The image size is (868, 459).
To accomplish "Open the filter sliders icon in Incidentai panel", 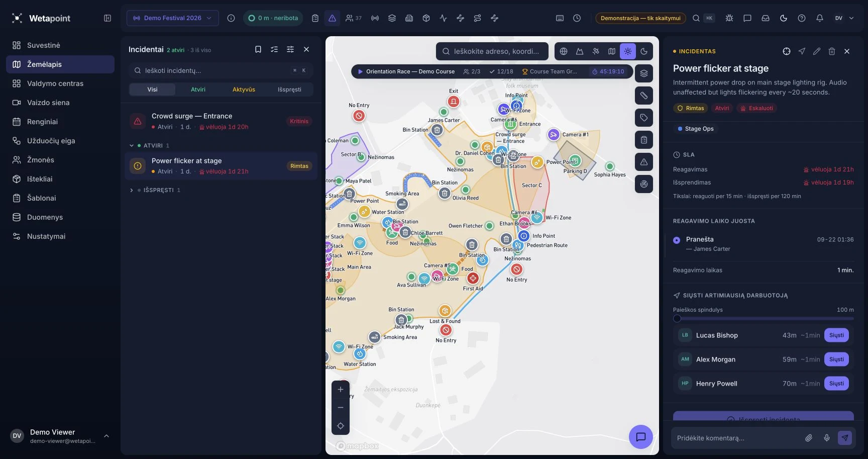I will click(290, 49).
